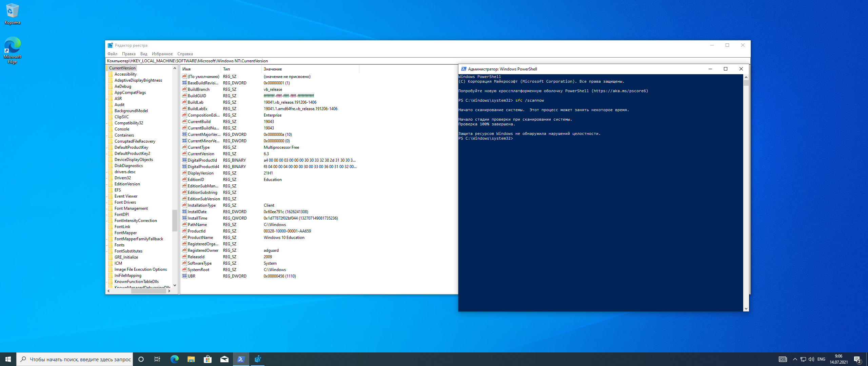Sort by the Тип column header

tap(241, 69)
